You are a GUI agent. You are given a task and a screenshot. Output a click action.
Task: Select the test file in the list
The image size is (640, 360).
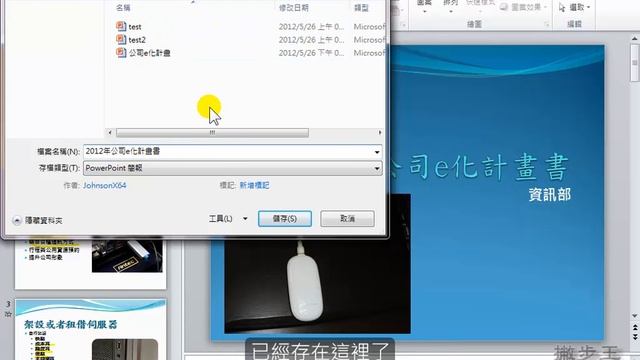(135, 27)
